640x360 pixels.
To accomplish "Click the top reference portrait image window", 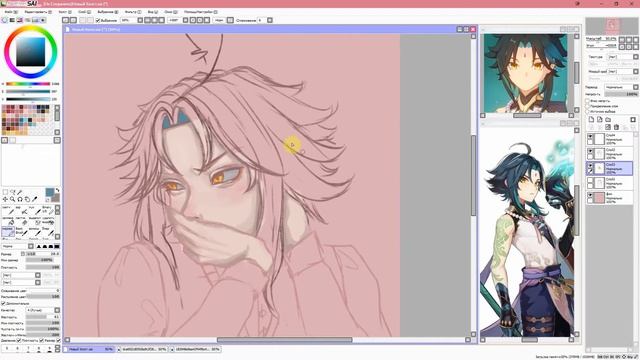I will point(526,73).
